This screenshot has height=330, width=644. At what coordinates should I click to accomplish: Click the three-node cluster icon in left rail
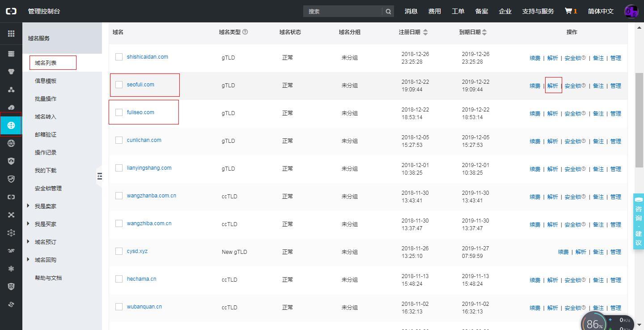pyautogui.click(x=11, y=90)
